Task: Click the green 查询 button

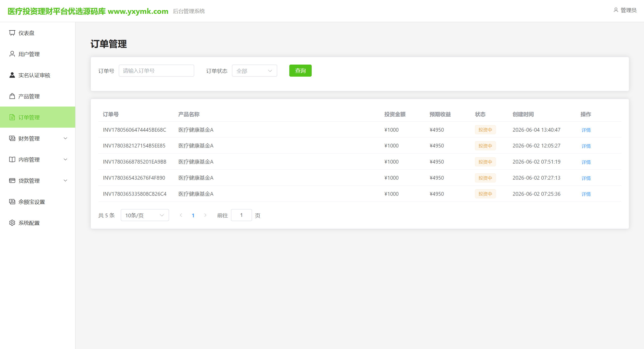Action: (300, 71)
